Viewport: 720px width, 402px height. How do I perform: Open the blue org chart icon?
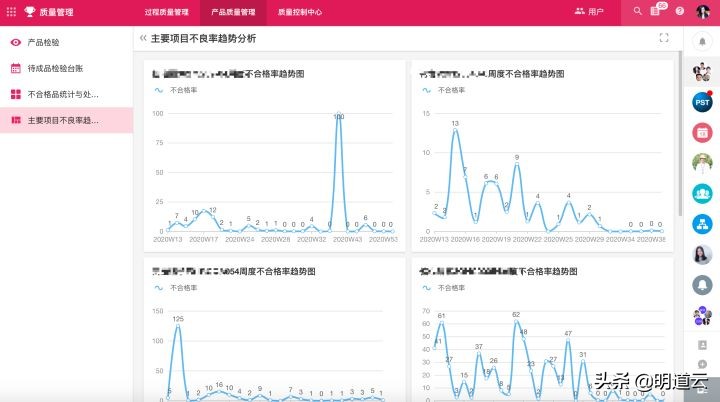[x=702, y=224]
